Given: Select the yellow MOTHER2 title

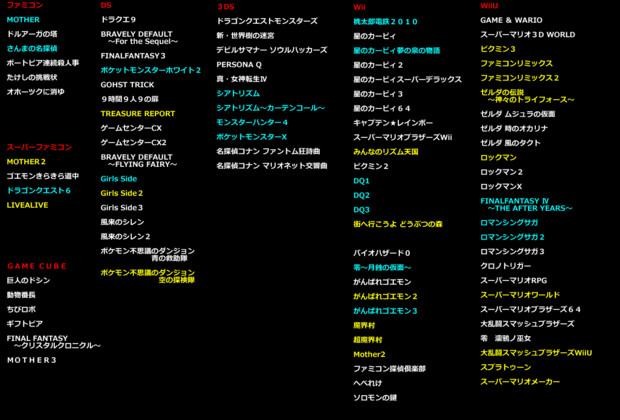Looking at the screenshot, I should [26, 162].
